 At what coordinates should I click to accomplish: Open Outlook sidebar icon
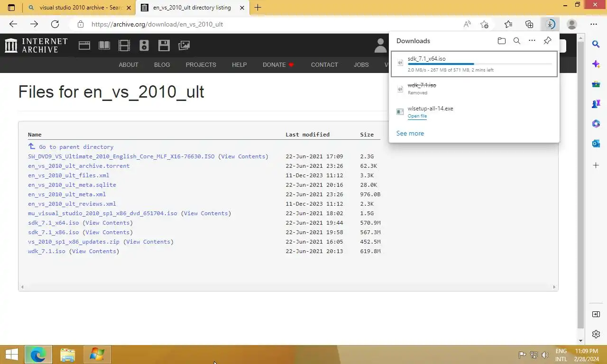(x=596, y=144)
